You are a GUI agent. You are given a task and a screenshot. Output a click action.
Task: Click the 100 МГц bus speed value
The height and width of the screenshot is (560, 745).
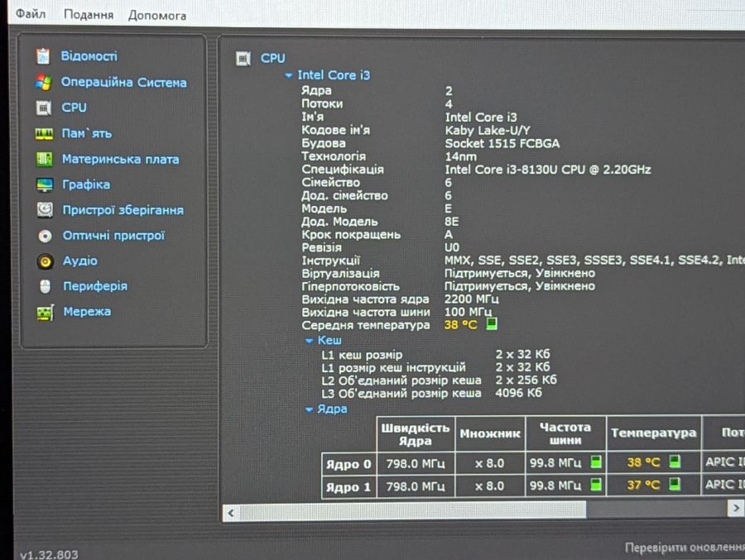(x=468, y=312)
